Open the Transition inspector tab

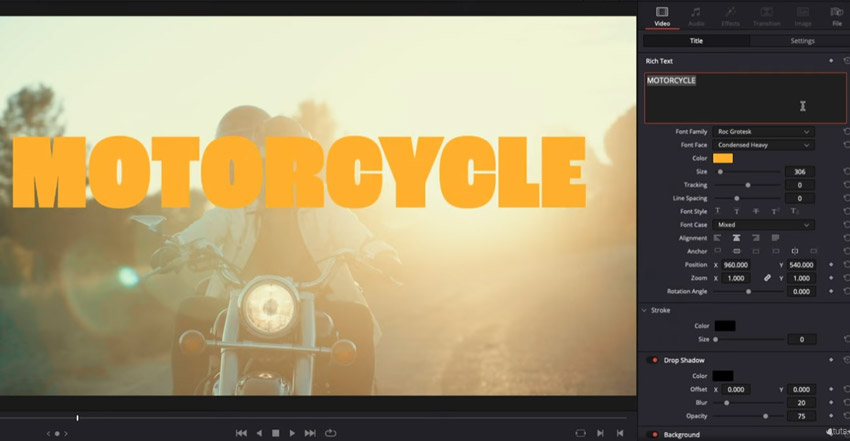pos(767,16)
